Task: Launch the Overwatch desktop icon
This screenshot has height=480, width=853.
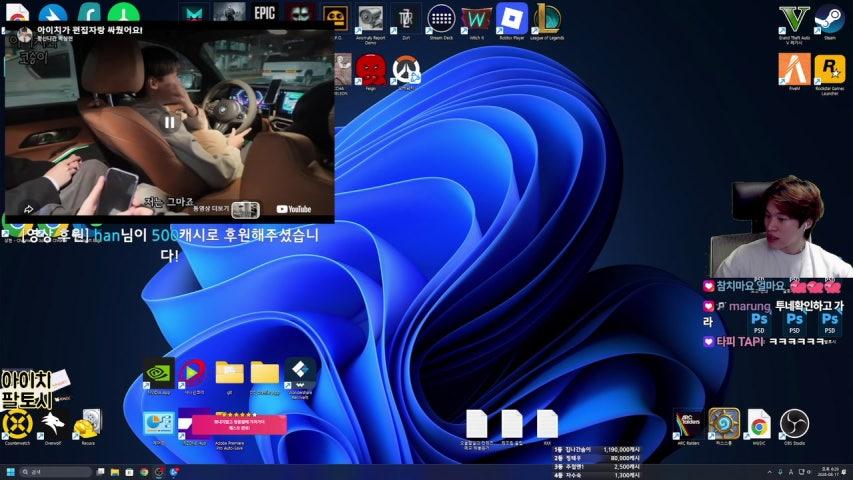Action: 406,70
